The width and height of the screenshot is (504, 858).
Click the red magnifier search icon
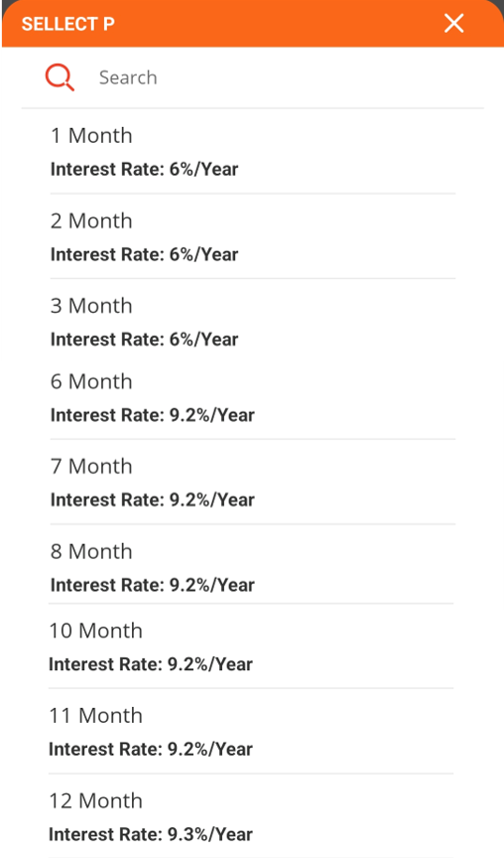click(x=60, y=77)
